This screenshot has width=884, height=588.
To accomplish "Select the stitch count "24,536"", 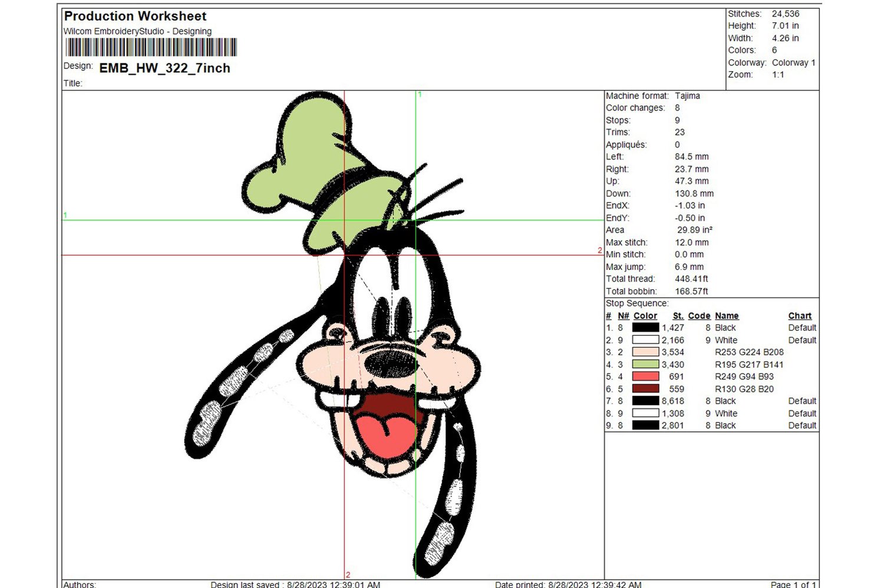I will coord(786,14).
